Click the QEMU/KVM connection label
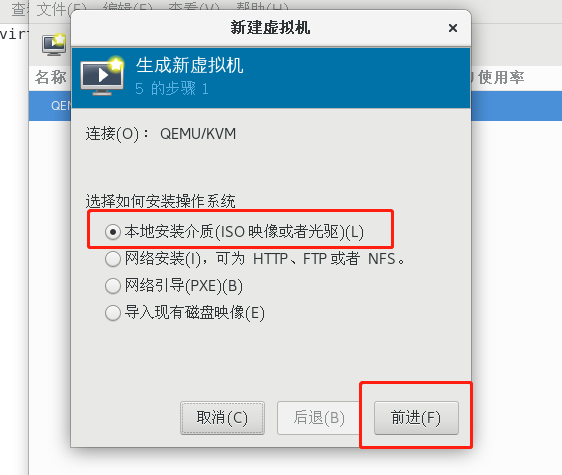 pos(198,134)
